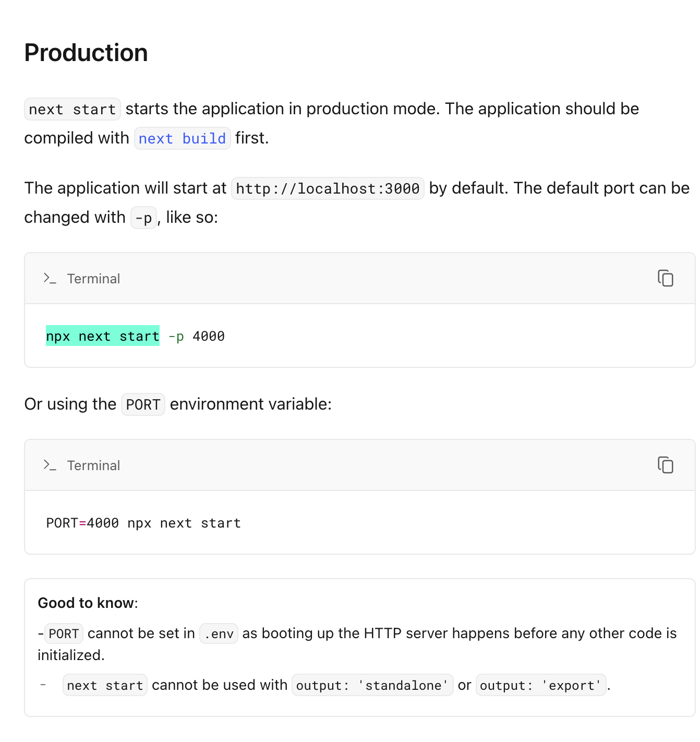Image resolution: width=700 pixels, height=742 pixels.
Task: Click the next start code at paragraph beginning
Action: point(73,109)
